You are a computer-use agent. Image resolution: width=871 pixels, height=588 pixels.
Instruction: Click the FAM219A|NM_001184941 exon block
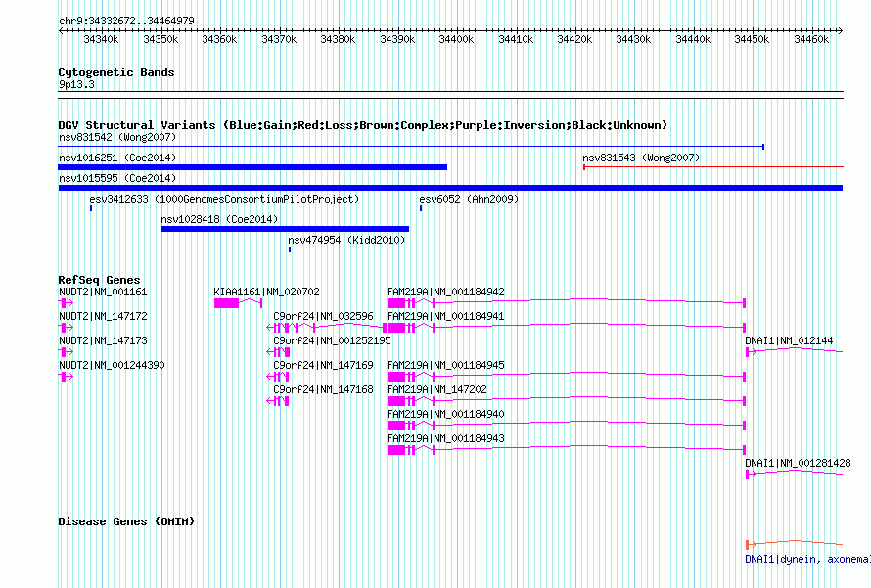tap(396, 328)
